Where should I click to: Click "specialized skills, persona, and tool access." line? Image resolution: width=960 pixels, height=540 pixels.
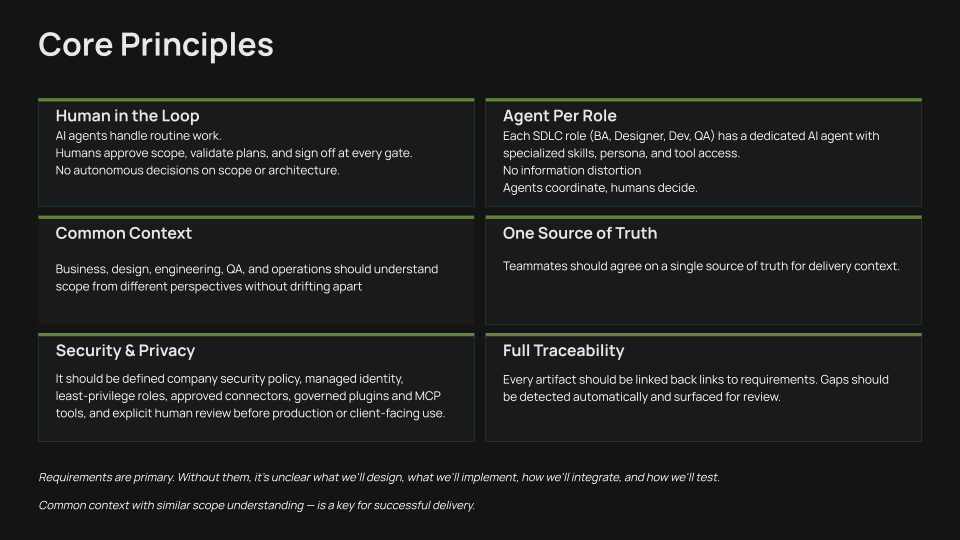(x=620, y=153)
